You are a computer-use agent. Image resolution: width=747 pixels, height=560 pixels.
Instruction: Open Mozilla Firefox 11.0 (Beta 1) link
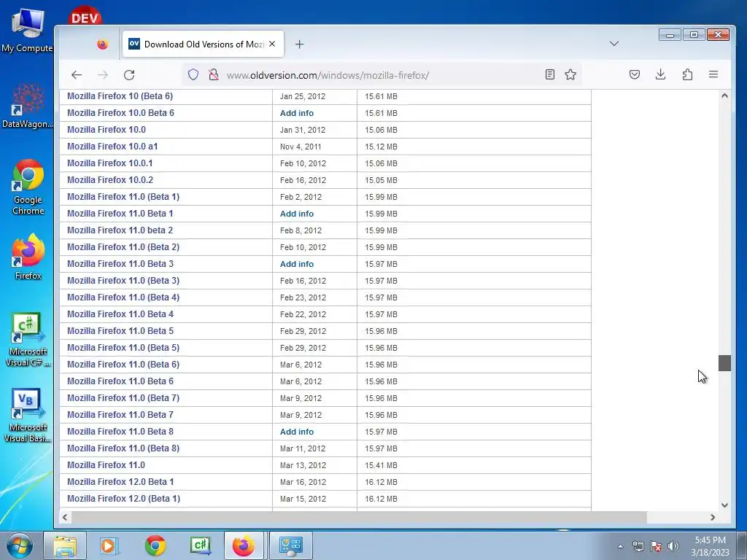[123, 197]
